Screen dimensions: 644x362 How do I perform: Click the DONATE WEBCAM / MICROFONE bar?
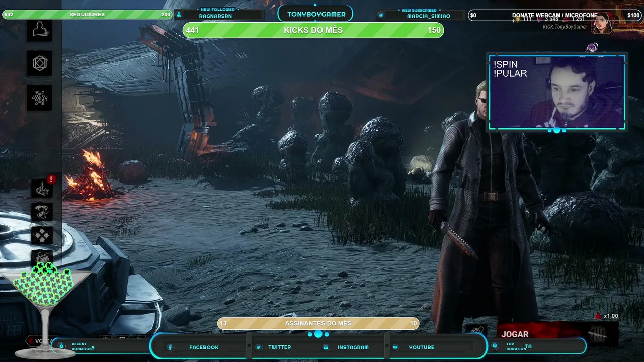pos(554,15)
